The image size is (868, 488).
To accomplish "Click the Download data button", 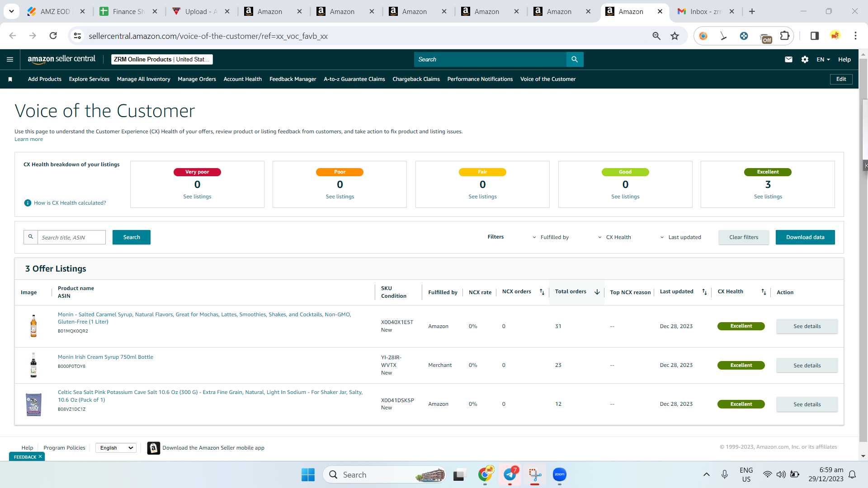I will pos(805,237).
